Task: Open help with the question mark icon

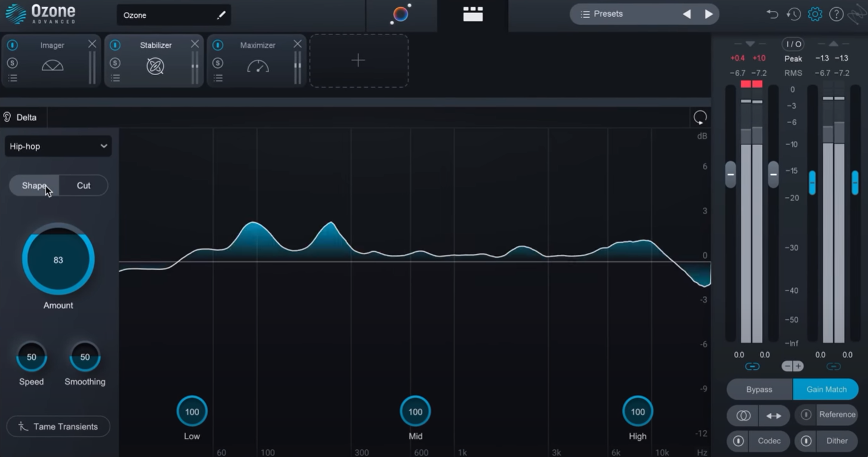Action: point(836,14)
